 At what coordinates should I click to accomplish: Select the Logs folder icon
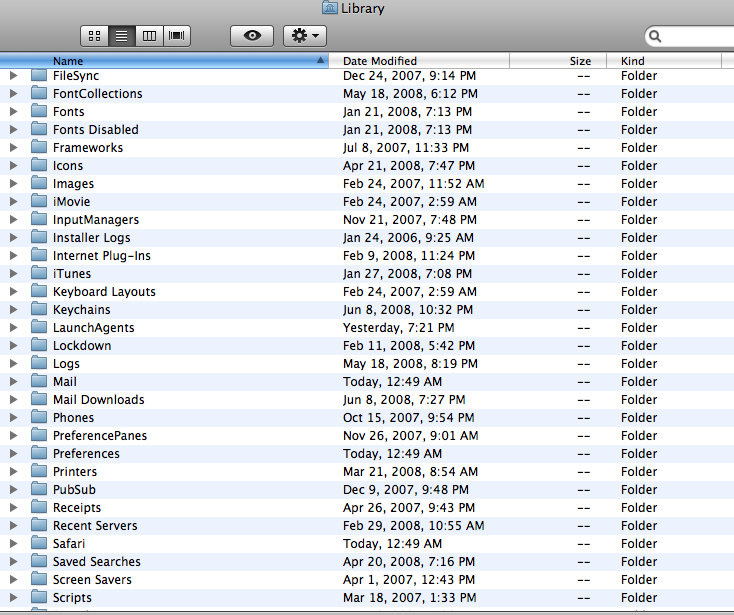[39, 363]
